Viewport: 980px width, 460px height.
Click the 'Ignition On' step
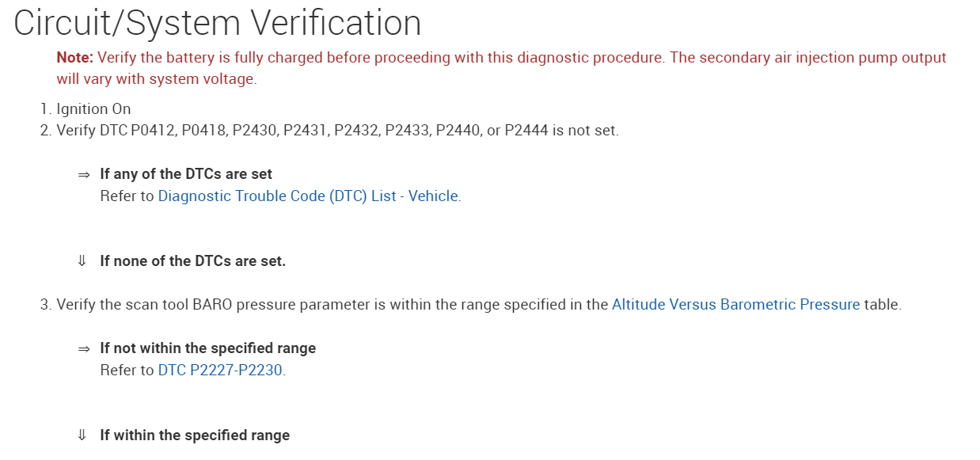(93, 109)
